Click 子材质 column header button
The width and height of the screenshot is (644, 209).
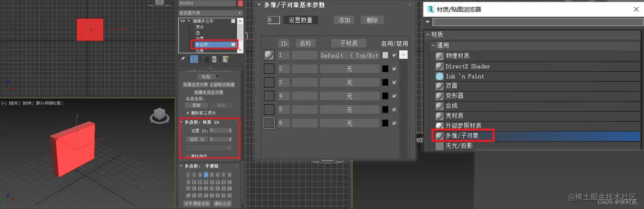348,43
